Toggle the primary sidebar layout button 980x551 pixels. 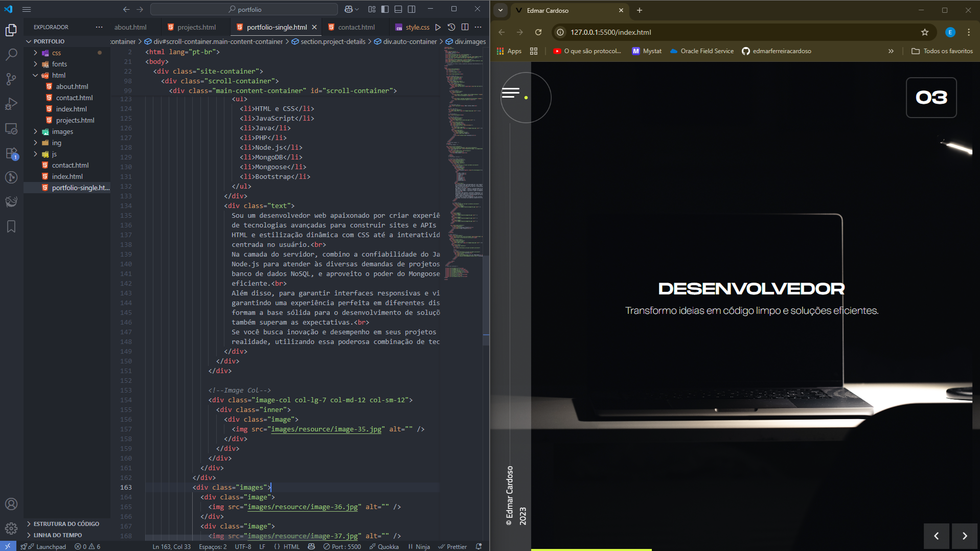click(x=385, y=9)
